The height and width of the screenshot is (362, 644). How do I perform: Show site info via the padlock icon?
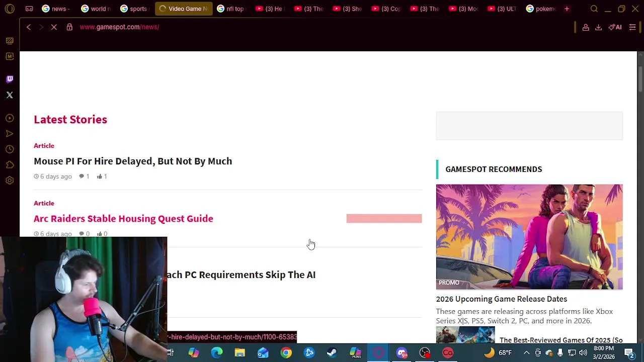point(69,27)
